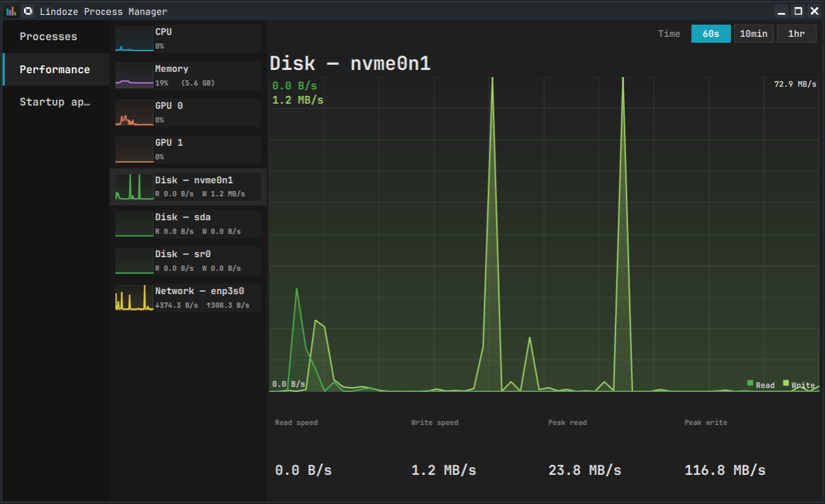
Task: Select the Performance tab
Action: [56, 69]
